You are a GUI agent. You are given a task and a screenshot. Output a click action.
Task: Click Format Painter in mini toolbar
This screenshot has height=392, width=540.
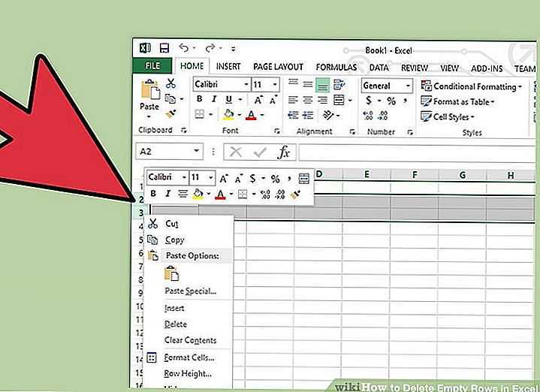(x=295, y=194)
